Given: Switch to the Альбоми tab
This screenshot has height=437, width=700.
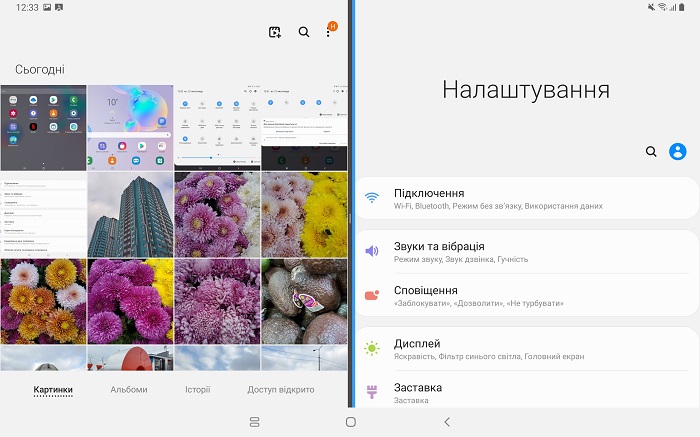Looking at the screenshot, I should [x=129, y=390].
